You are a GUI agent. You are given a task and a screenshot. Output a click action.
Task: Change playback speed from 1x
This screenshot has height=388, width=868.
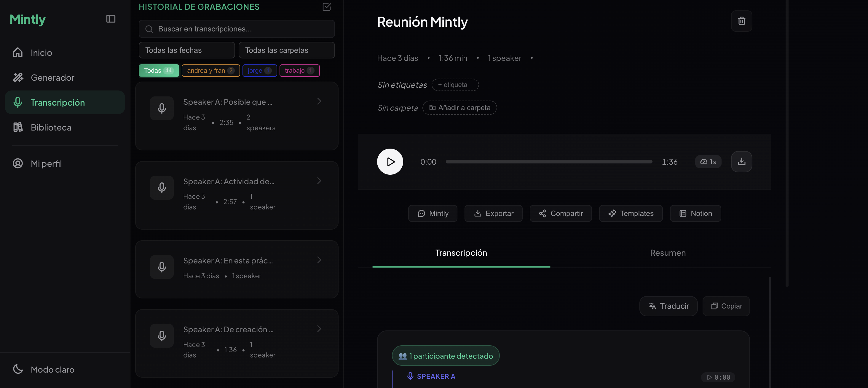[708, 161]
